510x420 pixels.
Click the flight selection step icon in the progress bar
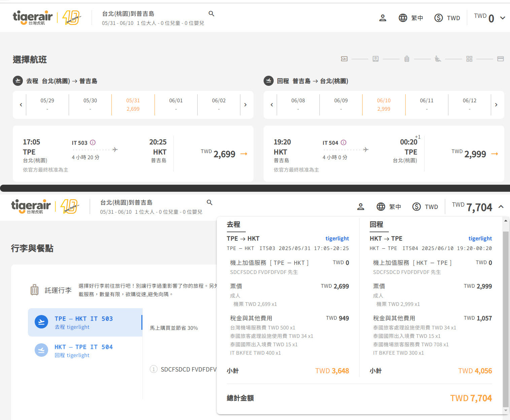point(344,59)
